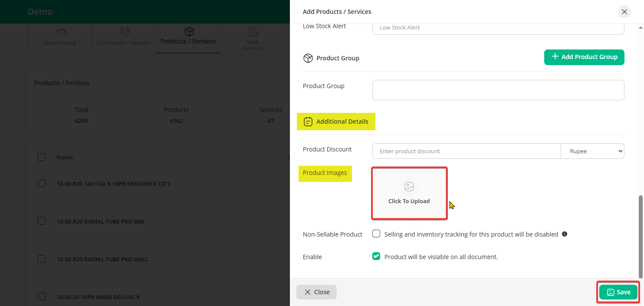Switch to the Customer / Vendor tab
This screenshot has height=306, width=644.
(124, 38)
